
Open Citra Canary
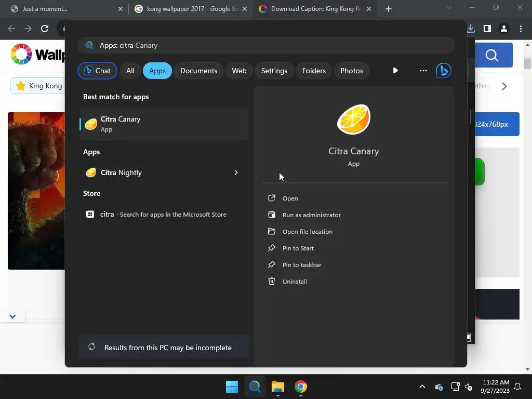pos(290,198)
